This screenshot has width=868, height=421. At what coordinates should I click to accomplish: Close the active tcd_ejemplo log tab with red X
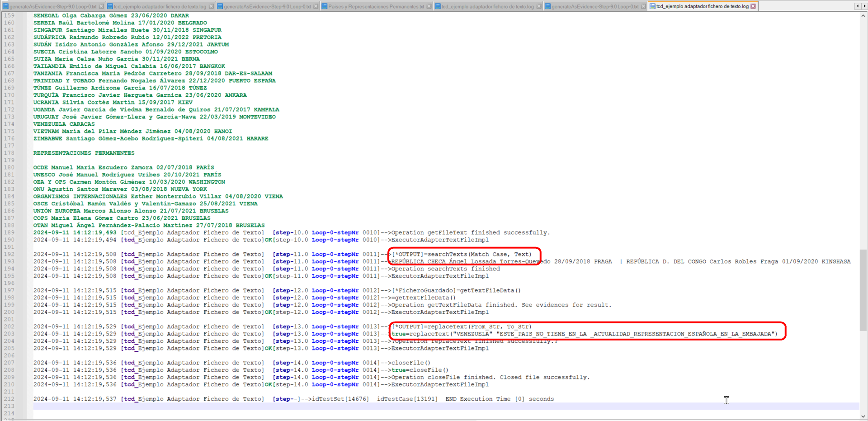(x=753, y=6)
